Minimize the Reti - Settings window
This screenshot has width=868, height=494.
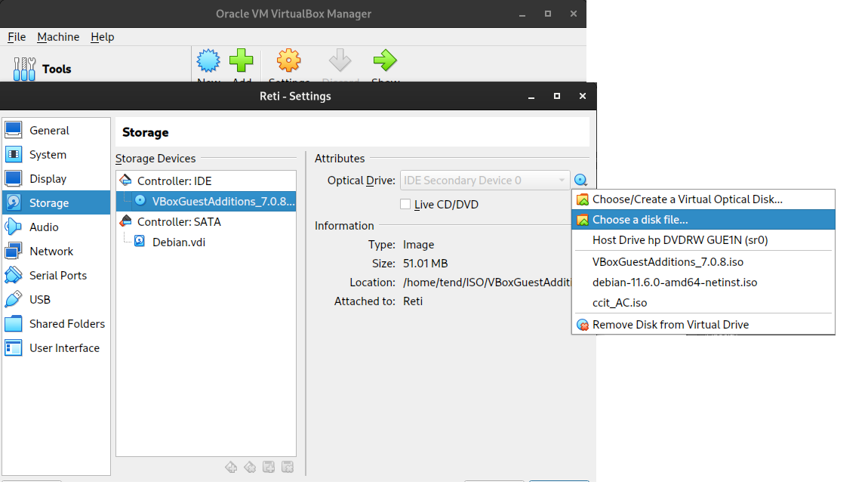click(x=531, y=97)
